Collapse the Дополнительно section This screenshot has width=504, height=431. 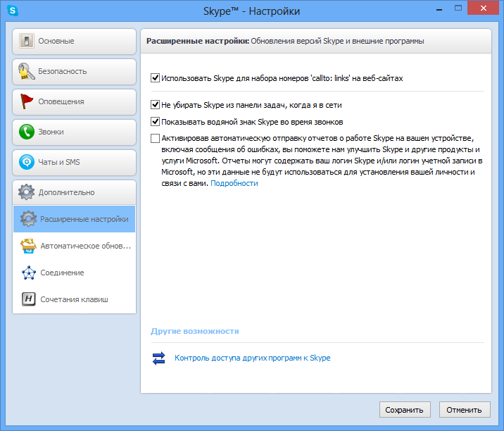74,192
